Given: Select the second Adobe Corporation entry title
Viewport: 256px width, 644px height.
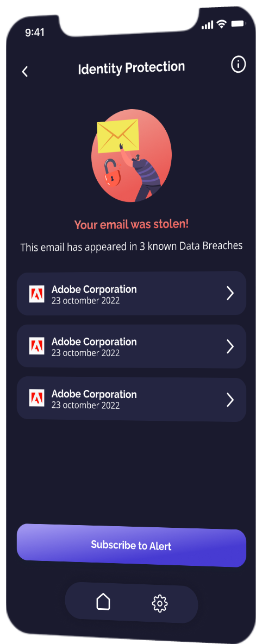Looking at the screenshot, I should pyautogui.click(x=94, y=342).
